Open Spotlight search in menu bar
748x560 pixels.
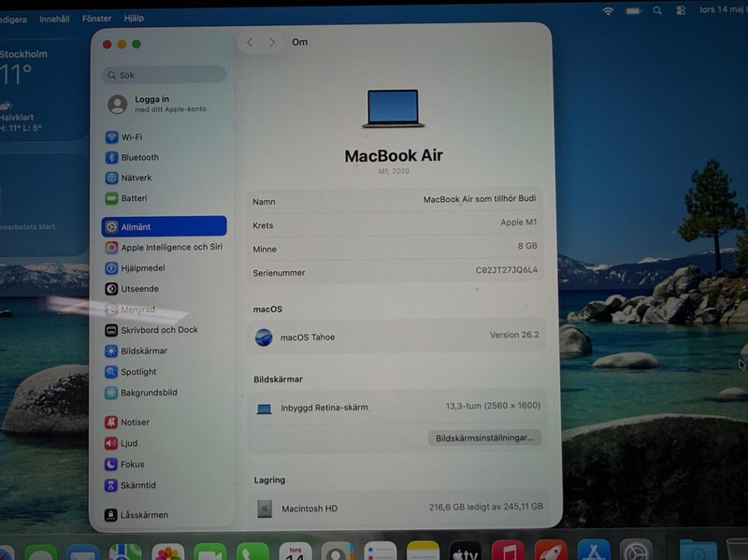pos(657,10)
